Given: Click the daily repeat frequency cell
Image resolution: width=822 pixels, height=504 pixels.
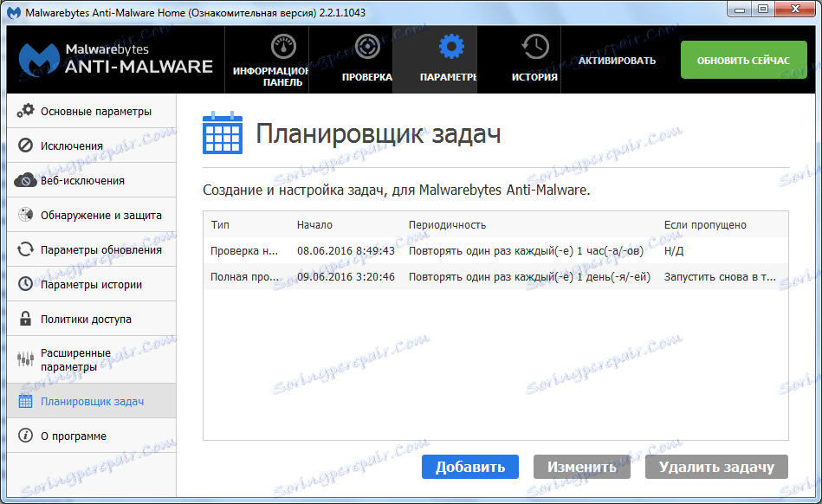Looking at the screenshot, I should point(529,276).
